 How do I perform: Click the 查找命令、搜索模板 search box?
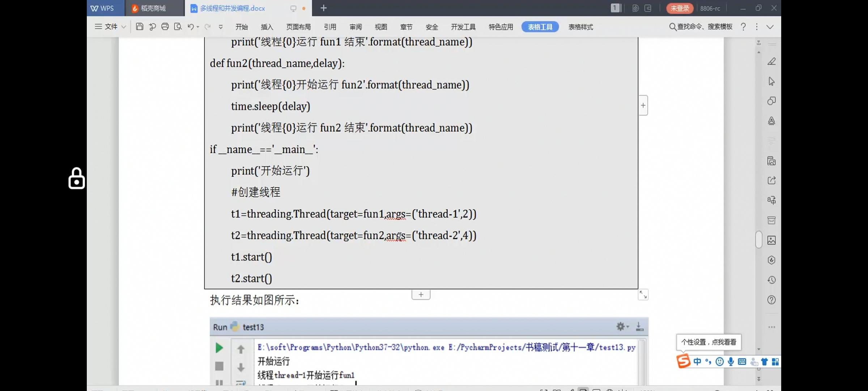click(701, 26)
